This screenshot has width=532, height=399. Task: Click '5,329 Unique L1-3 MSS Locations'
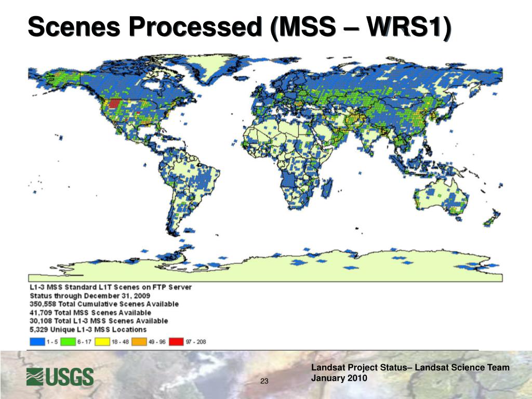click(x=88, y=329)
